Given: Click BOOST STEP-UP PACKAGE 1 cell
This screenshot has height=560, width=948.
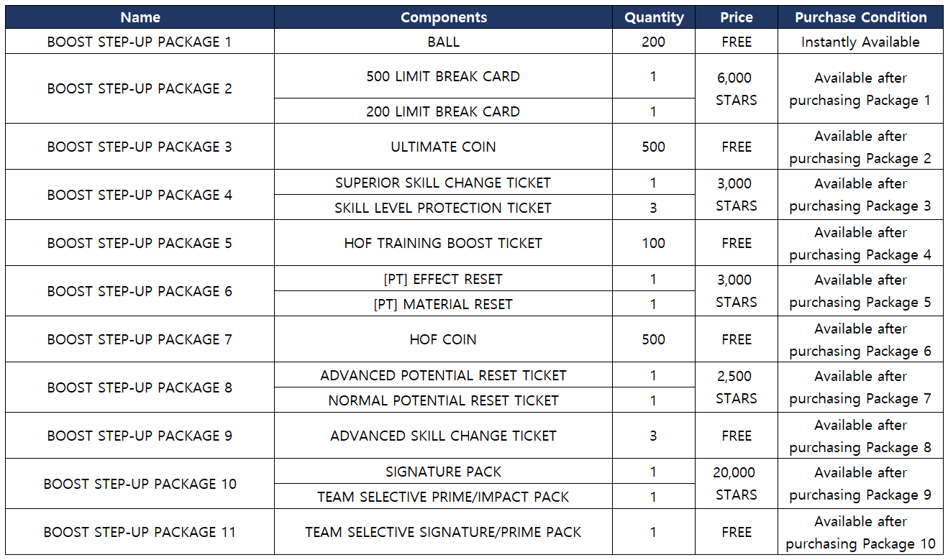Looking at the screenshot, I should point(140,42).
